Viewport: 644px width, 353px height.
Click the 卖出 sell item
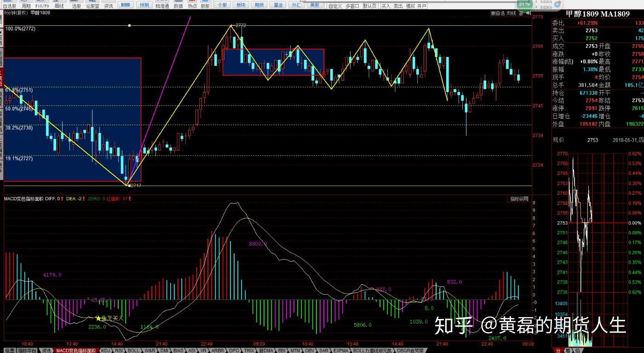click(398, 6)
